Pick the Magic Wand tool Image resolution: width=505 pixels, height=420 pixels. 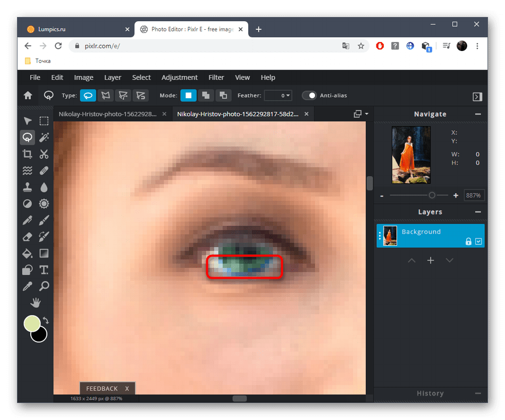pos(44,138)
